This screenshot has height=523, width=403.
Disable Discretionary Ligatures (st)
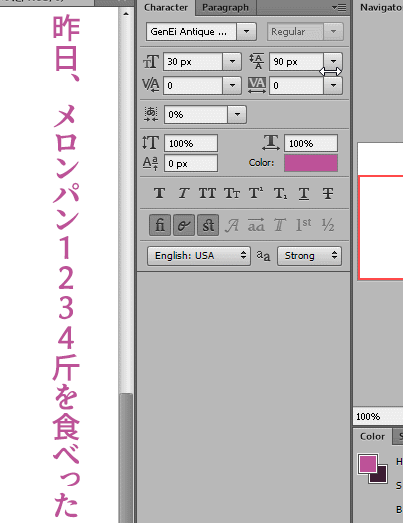pyautogui.click(x=208, y=225)
